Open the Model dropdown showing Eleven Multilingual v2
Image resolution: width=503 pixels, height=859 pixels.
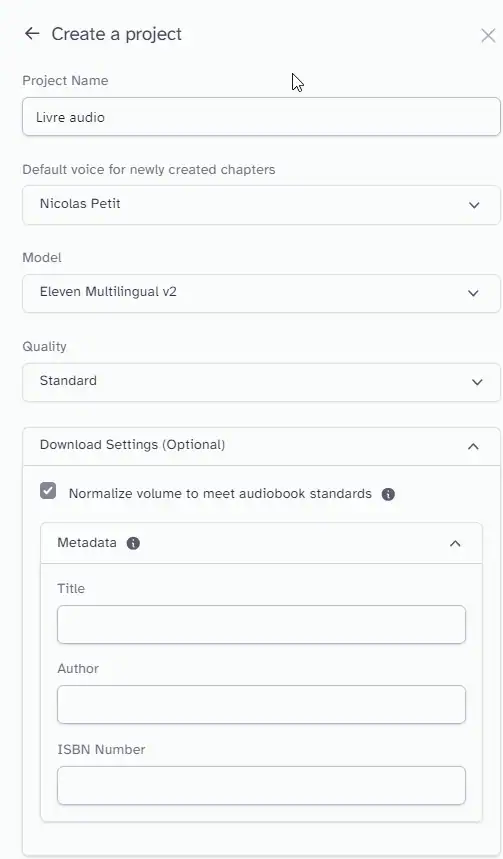coord(261,293)
